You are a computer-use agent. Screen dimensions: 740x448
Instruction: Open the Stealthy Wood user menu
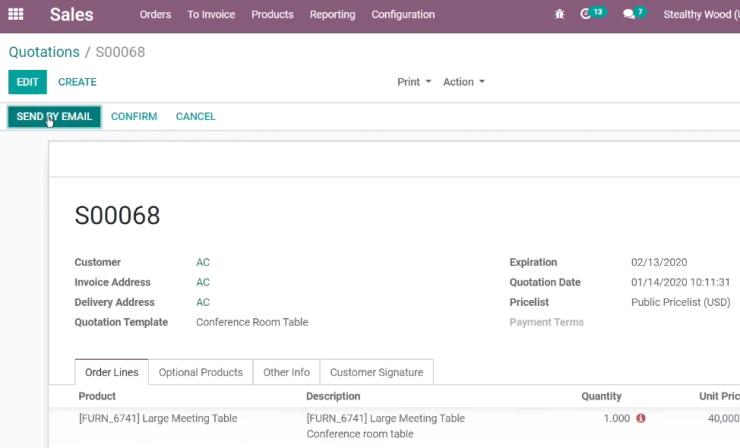pos(701,15)
